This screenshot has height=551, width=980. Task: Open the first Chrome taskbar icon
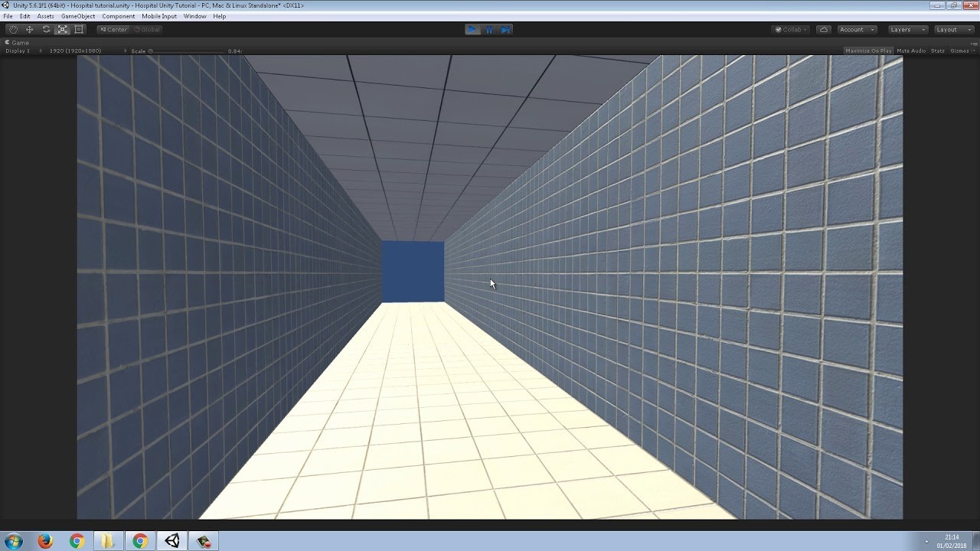pyautogui.click(x=77, y=541)
